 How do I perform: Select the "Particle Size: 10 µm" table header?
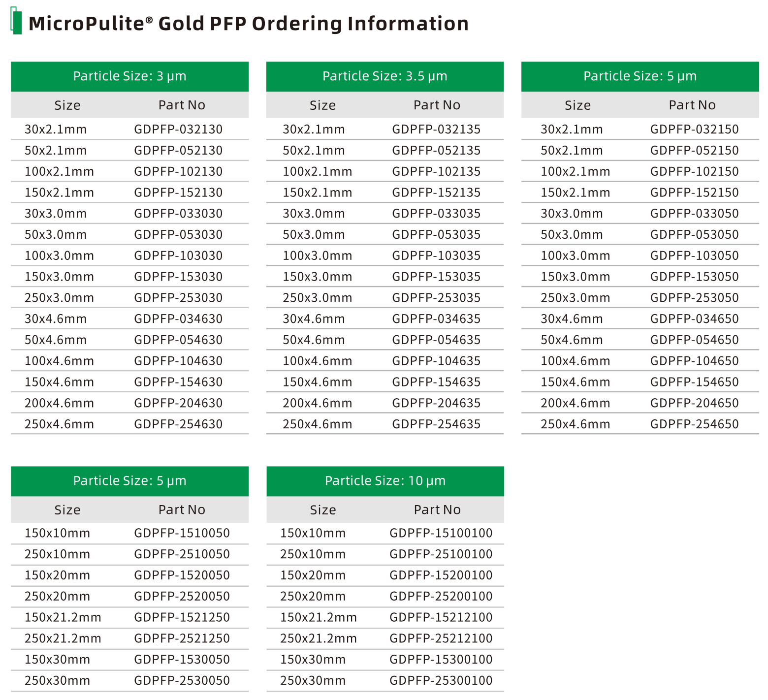pos(385,481)
